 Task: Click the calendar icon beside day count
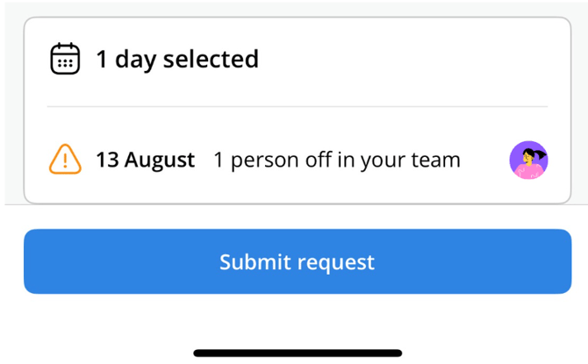65,59
